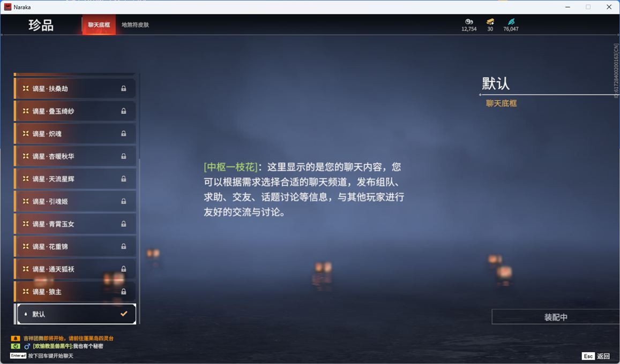This screenshot has width=620, height=364.
Task: Click the lock icon on 谪星·通天狐袄
Action: (x=124, y=269)
